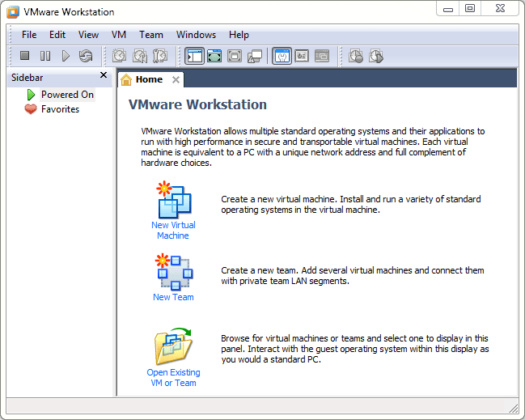This screenshot has width=525, height=420.
Task: Click the Suspend pause icon
Action: (x=45, y=56)
